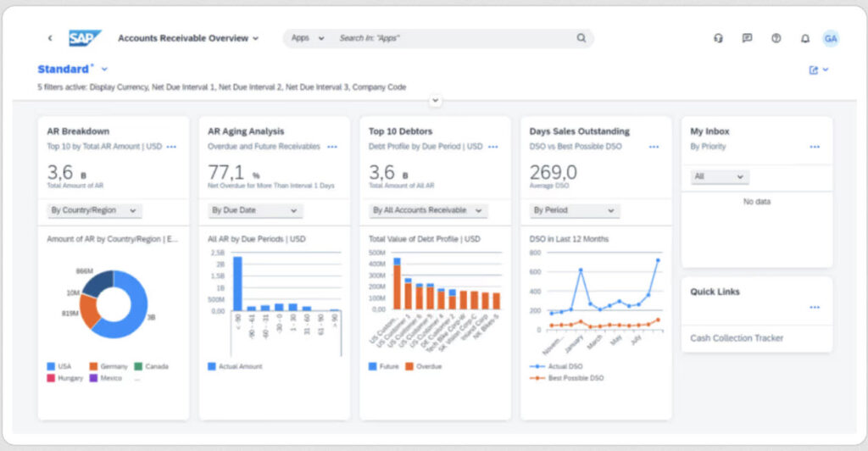
Task: Open the headset support icon
Action: coord(719,38)
